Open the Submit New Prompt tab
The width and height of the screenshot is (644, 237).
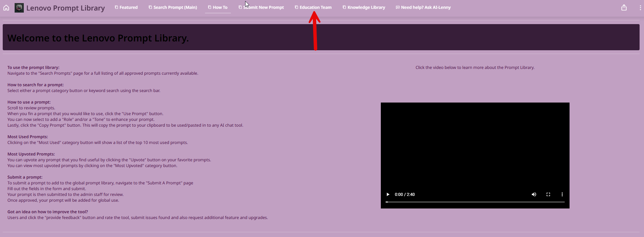[x=261, y=7]
